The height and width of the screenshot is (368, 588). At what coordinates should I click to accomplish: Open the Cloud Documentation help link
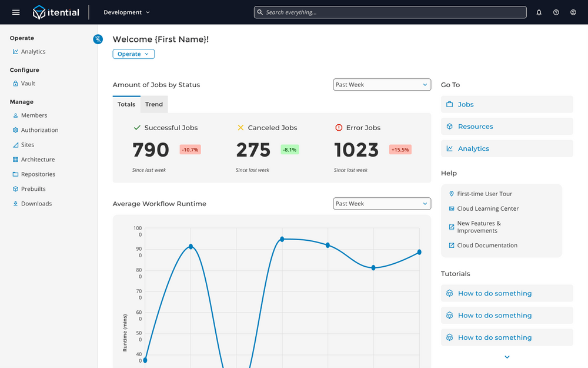click(487, 246)
